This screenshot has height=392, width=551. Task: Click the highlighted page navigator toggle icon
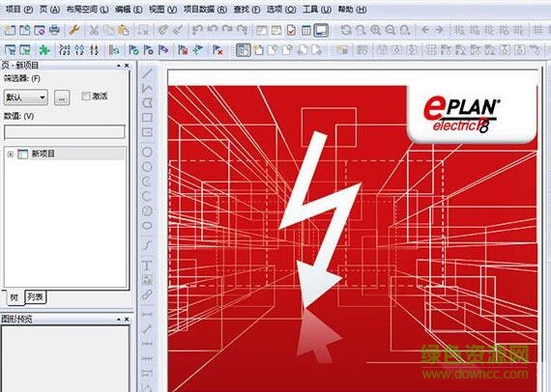[x=244, y=50]
